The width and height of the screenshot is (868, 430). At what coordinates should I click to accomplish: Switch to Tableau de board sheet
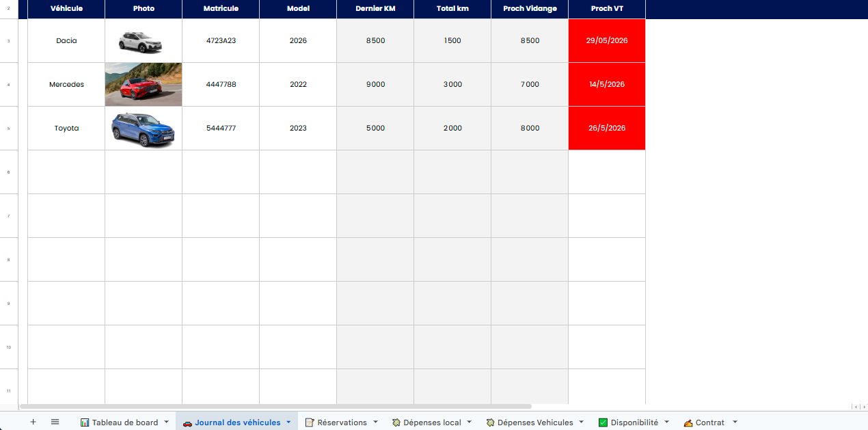[x=125, y=422]
